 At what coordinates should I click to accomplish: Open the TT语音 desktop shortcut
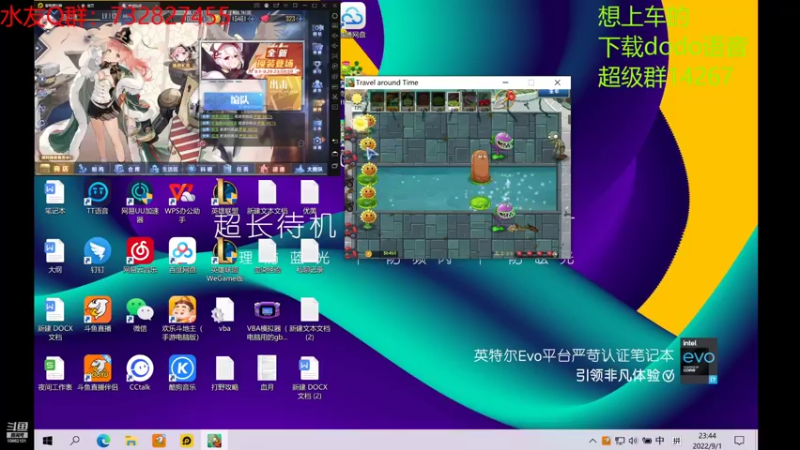point(97,197)
